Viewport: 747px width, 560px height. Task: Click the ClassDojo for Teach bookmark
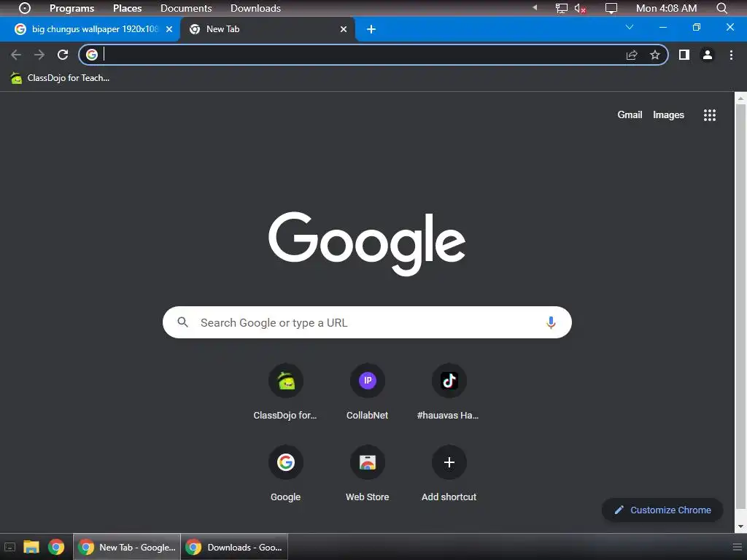pos(61,77)
